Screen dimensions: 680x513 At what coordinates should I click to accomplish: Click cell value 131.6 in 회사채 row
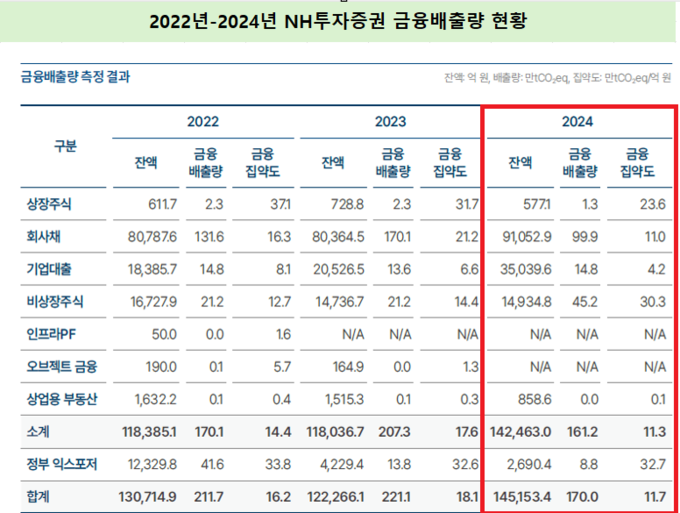[209, 237]
